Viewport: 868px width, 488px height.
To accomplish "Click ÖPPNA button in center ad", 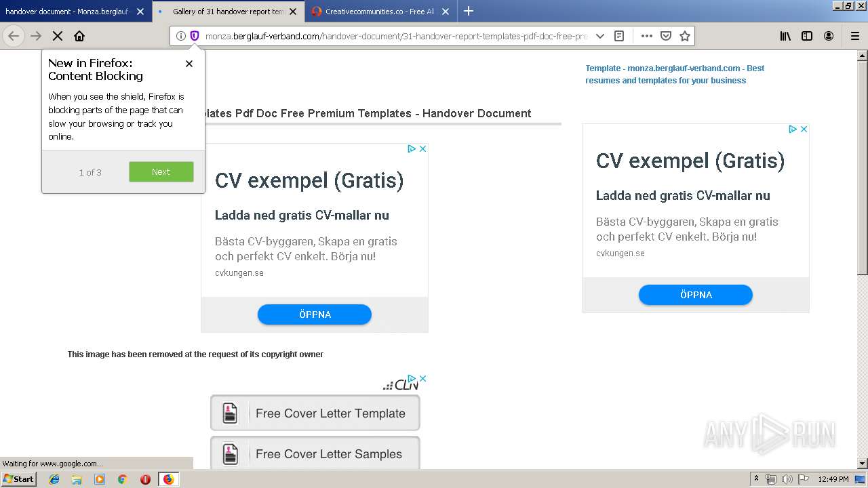I will [315, 314].
